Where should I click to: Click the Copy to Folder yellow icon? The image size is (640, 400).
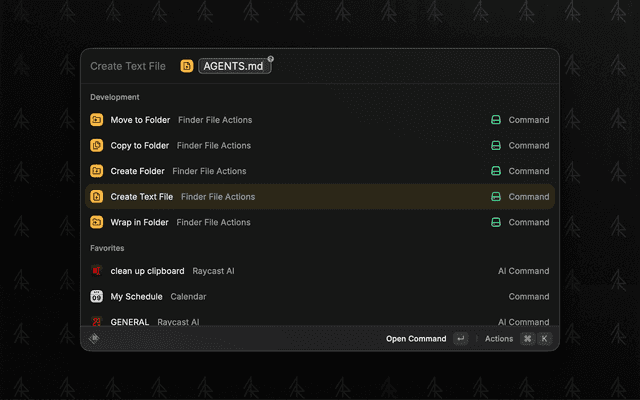[97, 146]
